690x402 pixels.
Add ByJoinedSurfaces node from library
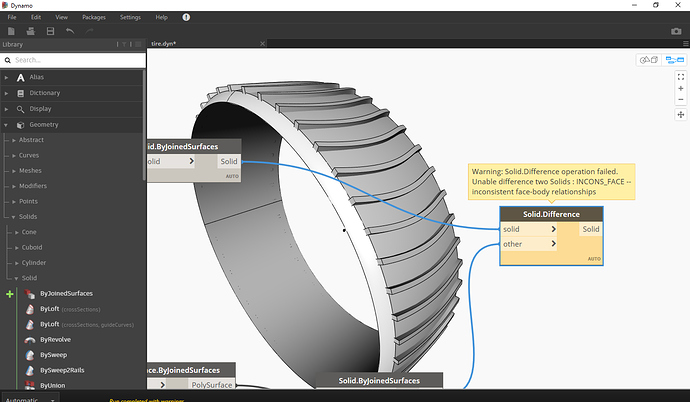tap(66, 294)
